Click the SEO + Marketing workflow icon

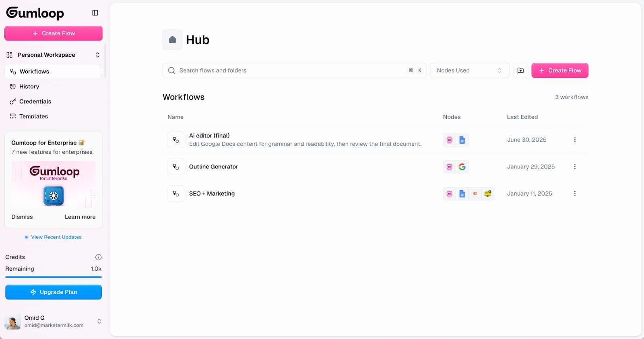coord(176,194)
